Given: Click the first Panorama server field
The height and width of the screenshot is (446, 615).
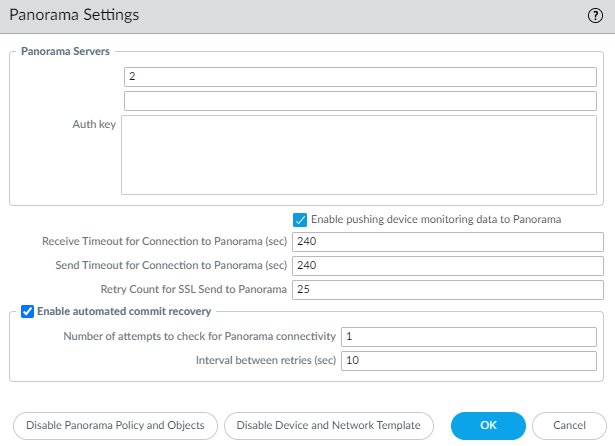Looking at the screenshot, I should (x=363, y=77).
